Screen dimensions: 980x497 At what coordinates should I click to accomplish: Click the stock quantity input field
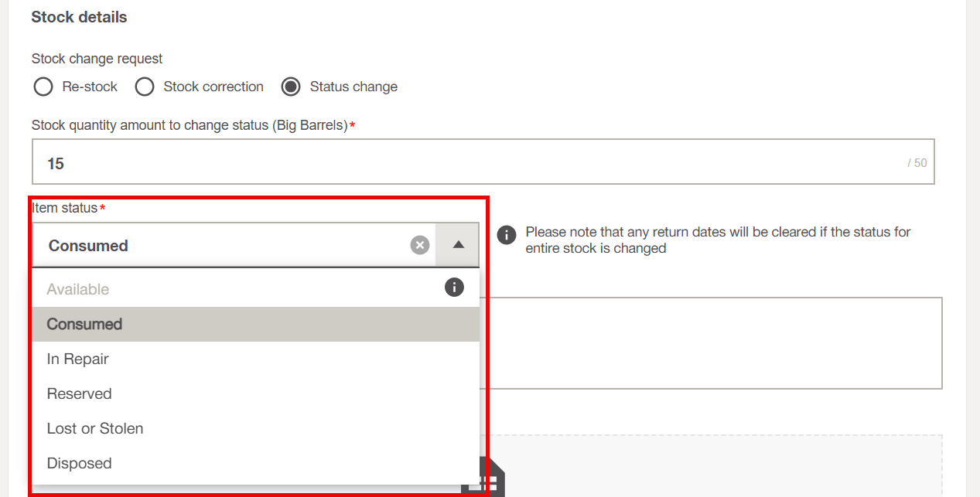[464, 162]
